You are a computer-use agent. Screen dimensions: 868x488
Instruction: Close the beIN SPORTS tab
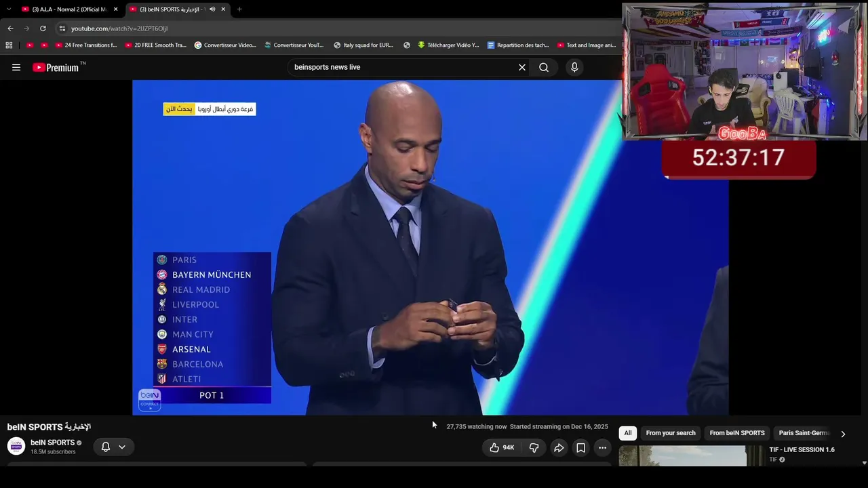[223, 9]
